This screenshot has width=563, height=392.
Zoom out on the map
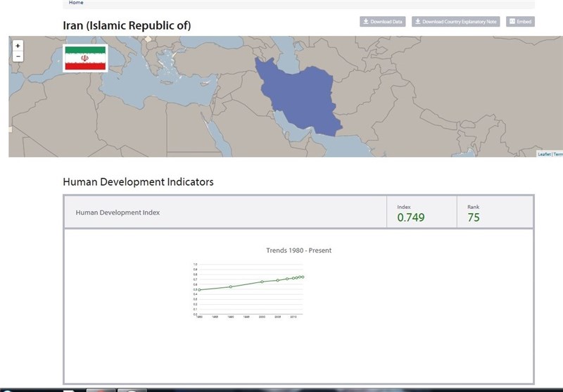click(18, 56)
